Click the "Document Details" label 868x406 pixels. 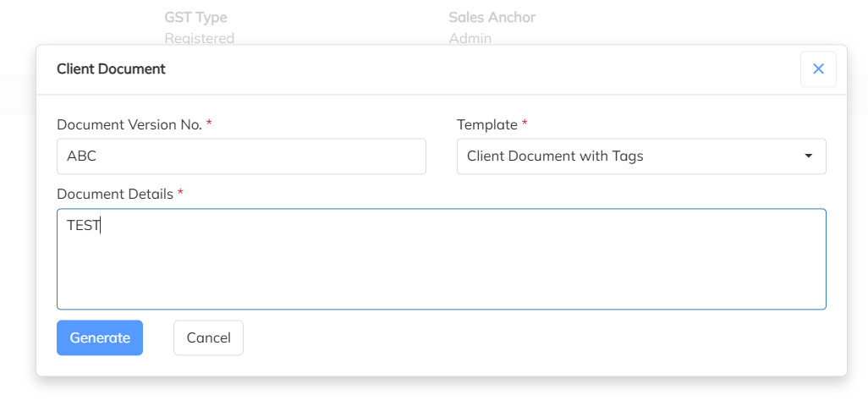click(115, 194)
